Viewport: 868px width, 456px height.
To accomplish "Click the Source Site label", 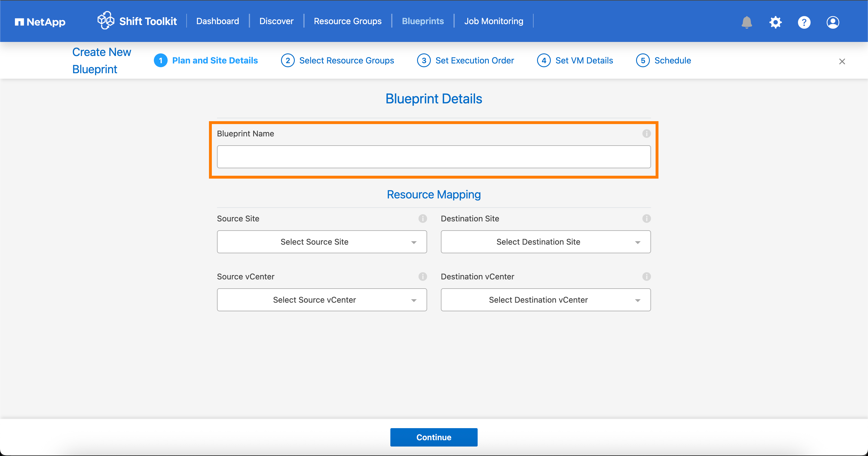I will (x=238, y=219).
